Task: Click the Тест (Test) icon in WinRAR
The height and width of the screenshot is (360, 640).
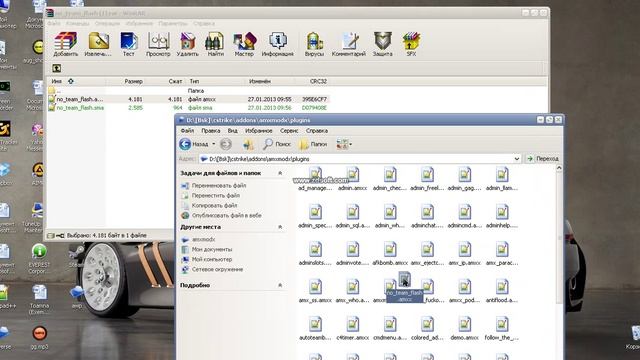Action: (129, 44)
